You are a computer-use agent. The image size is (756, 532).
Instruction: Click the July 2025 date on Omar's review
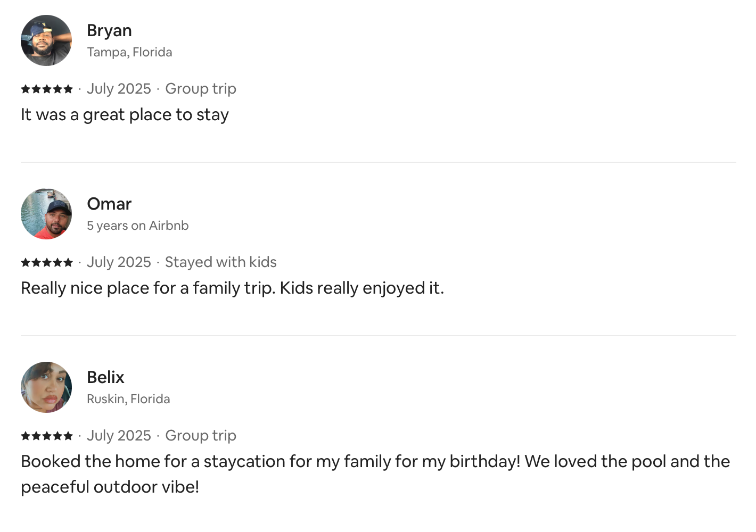[x=119, y=262]
